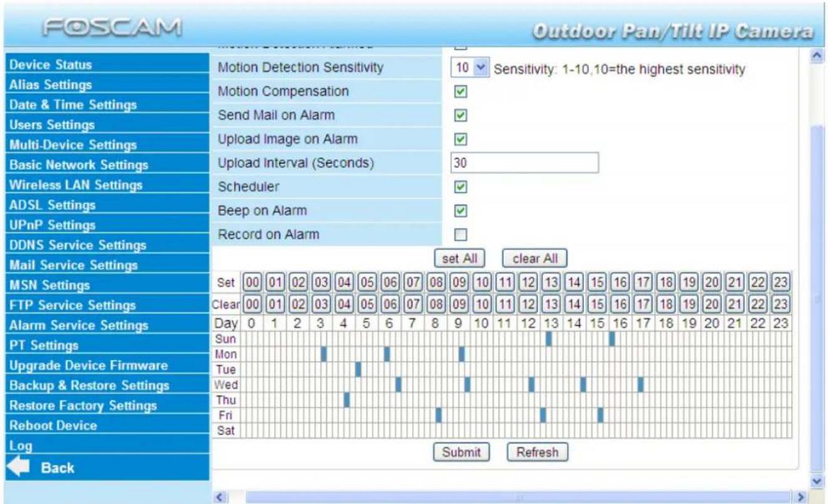This screenshot has height=504, width=828.
Task: Click Set hour 12 button
Action: tap(528, 281)
